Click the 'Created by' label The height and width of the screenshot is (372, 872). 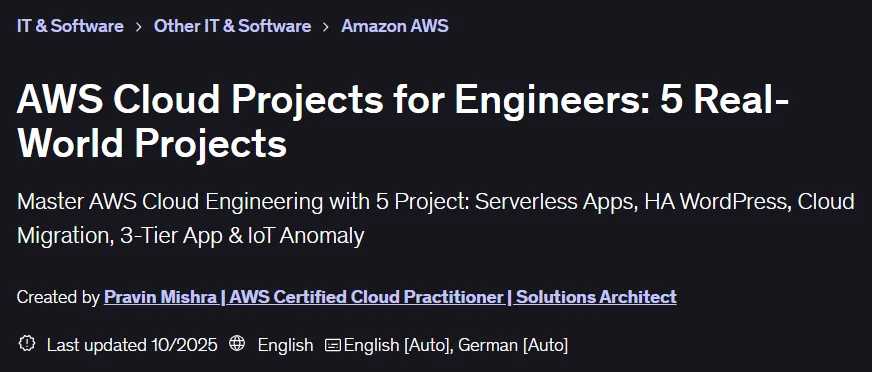click(58, 297)
